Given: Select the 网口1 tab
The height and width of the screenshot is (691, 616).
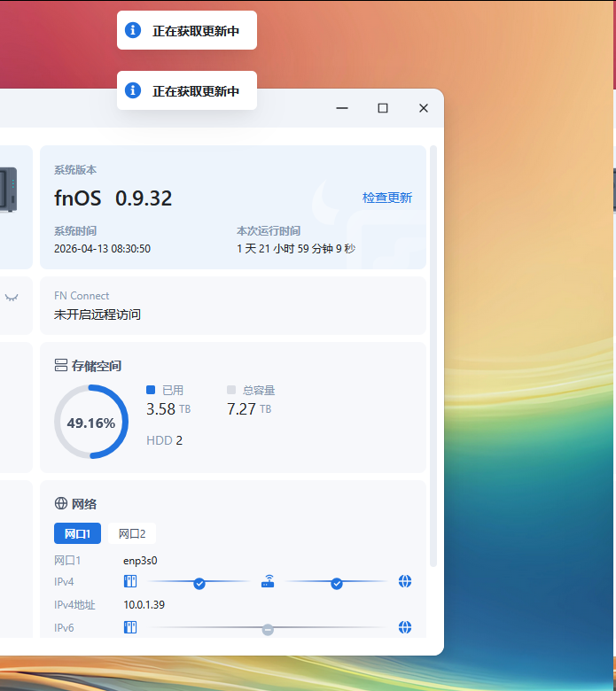Looking at the screenshot, I should click(x=78, y=533).
